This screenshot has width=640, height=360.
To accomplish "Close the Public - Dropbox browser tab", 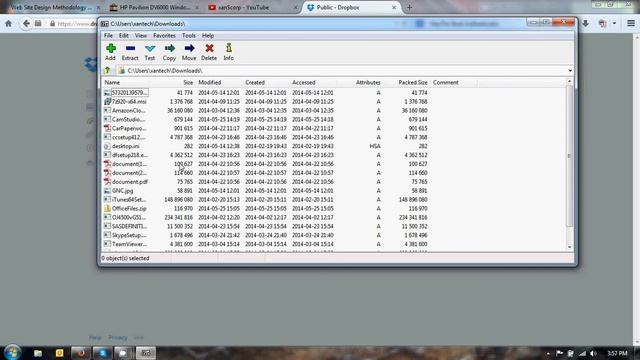I will pyautogui.click(x=394, y=7).
